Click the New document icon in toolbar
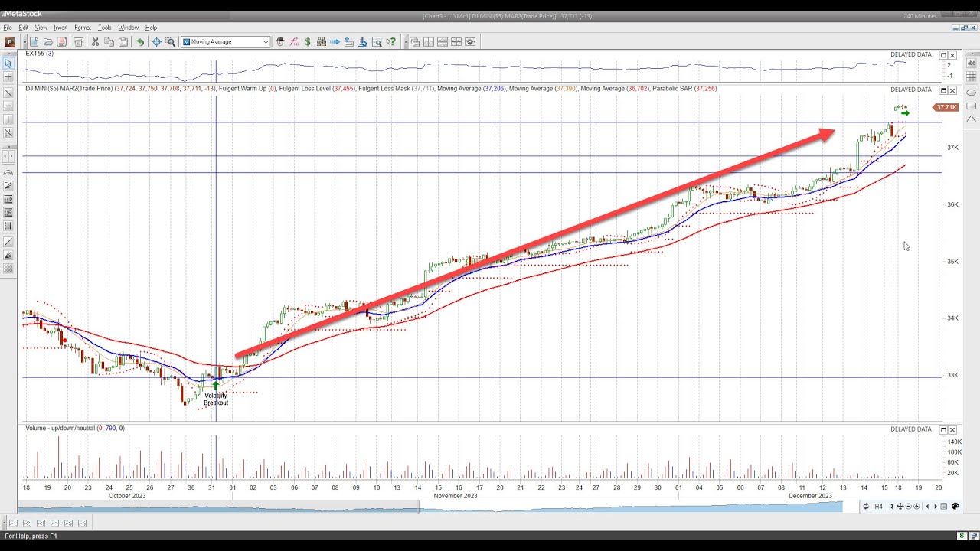Viewport: 980px width, 551px height. click(34, 42)
